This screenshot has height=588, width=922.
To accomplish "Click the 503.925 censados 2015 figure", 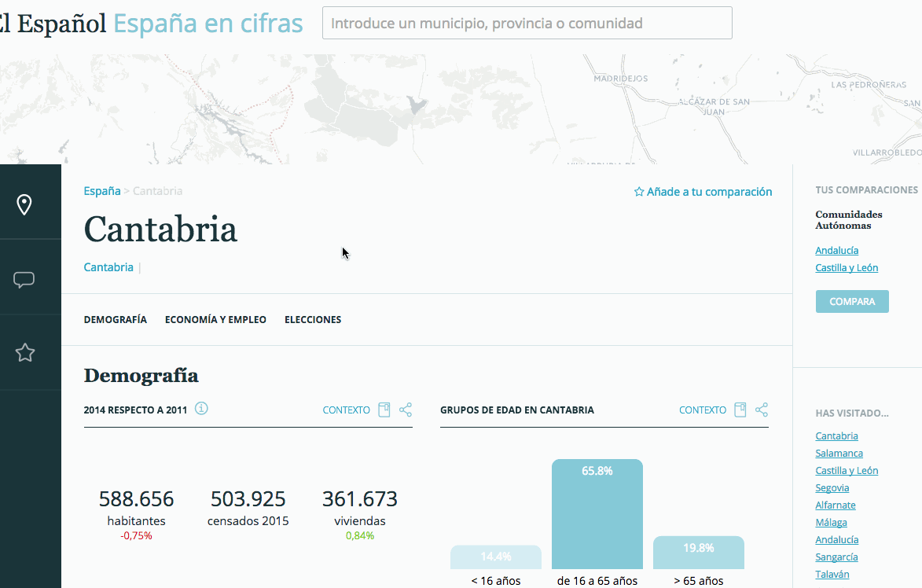I will (248, 499).
